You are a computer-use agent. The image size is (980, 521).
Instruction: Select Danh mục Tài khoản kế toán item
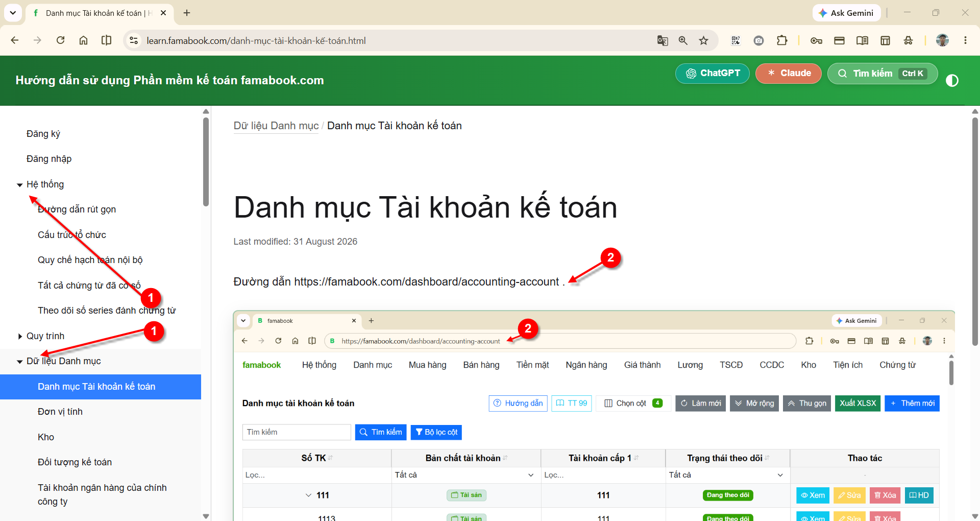tap(101, 387)
